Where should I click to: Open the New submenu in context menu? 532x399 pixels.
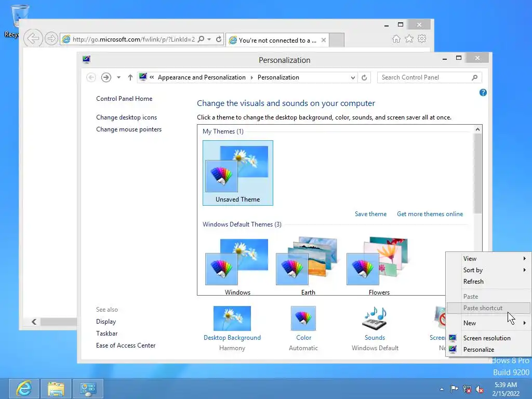[x=488, y=323]
